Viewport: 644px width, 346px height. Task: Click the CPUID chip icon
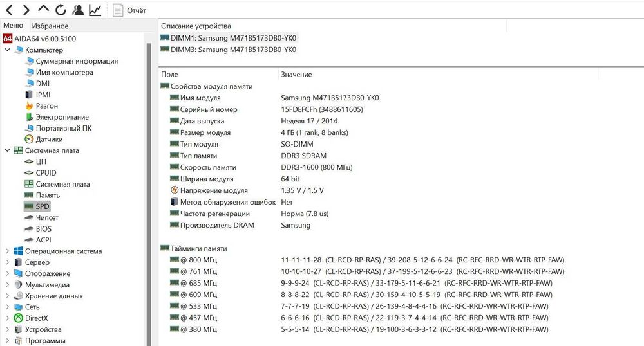pos(29,172)
